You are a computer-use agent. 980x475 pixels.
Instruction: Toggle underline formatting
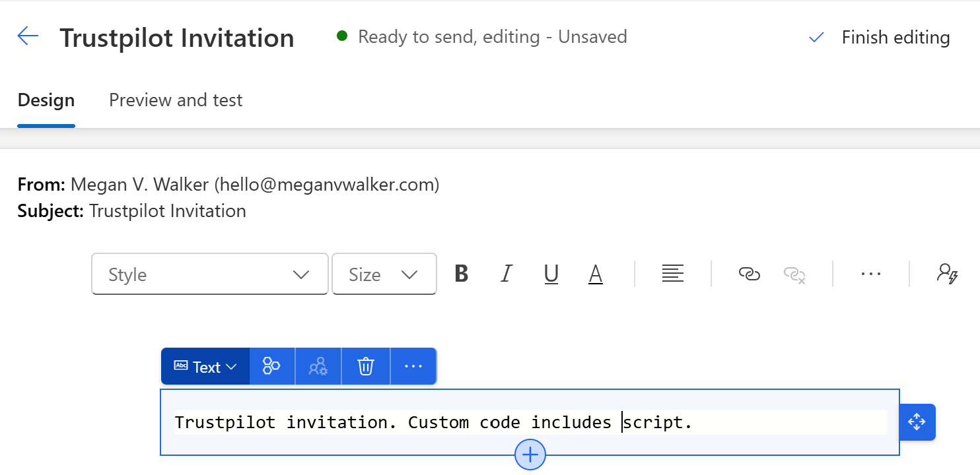tap(551, 274)
